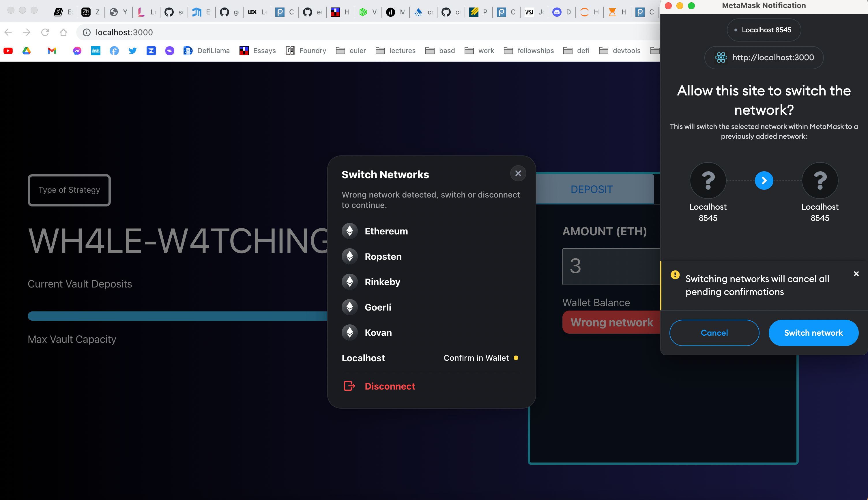Click the Rinkeby network diamond icon
The width and height of the screenshot is (868, 500).
tap(350, 282)
